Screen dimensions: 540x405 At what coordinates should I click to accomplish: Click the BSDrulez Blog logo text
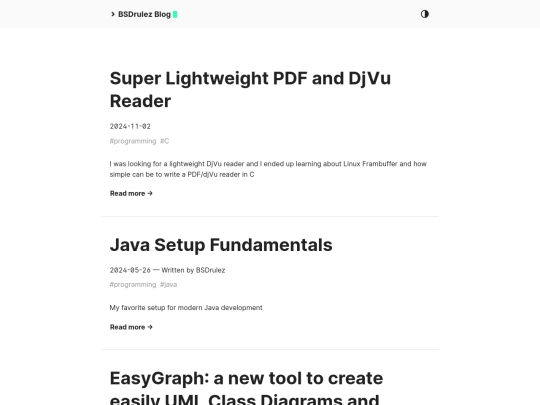tap(144, 14)
